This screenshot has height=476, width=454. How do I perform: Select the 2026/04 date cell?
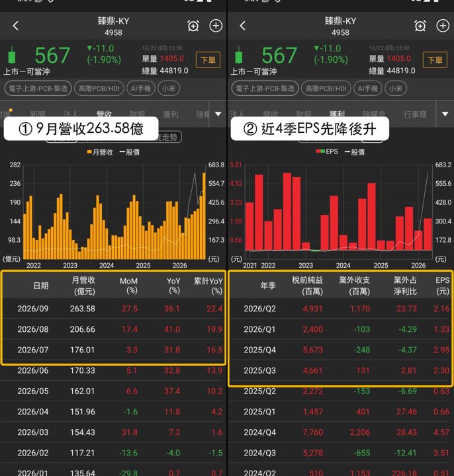[33, 412]
